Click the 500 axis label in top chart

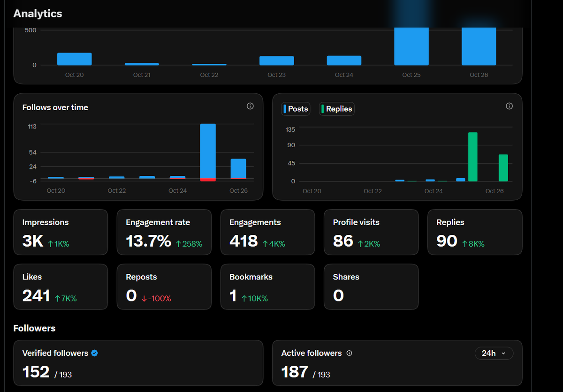click(x=31, y=30)
